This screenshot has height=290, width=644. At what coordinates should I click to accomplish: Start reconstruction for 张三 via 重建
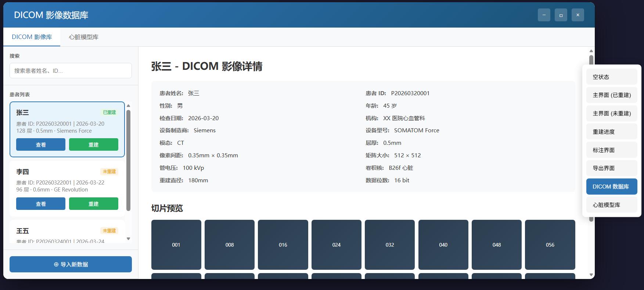coord(94,144)
